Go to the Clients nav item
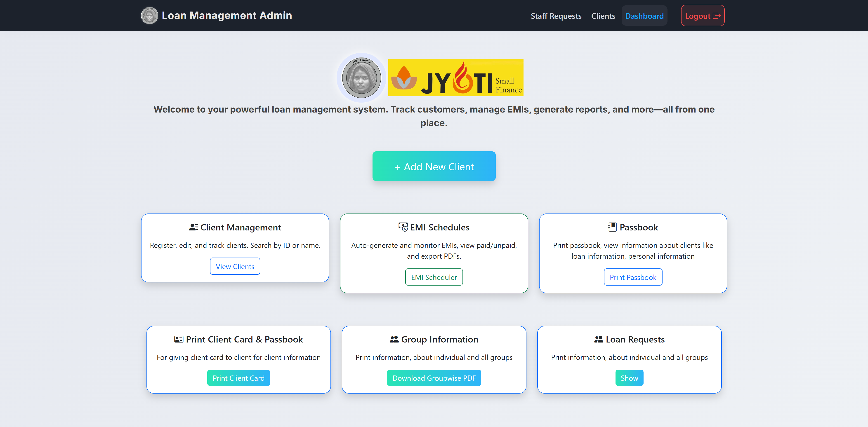Screen dimensions: 868x427 pyautogui.click(x=603, y=16)
